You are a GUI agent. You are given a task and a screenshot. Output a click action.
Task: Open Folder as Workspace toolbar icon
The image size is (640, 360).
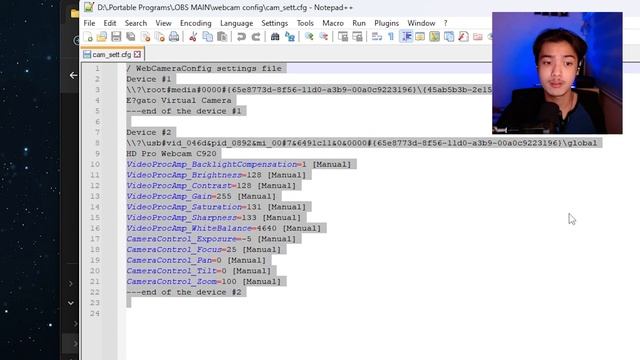[x=478, y=37]
